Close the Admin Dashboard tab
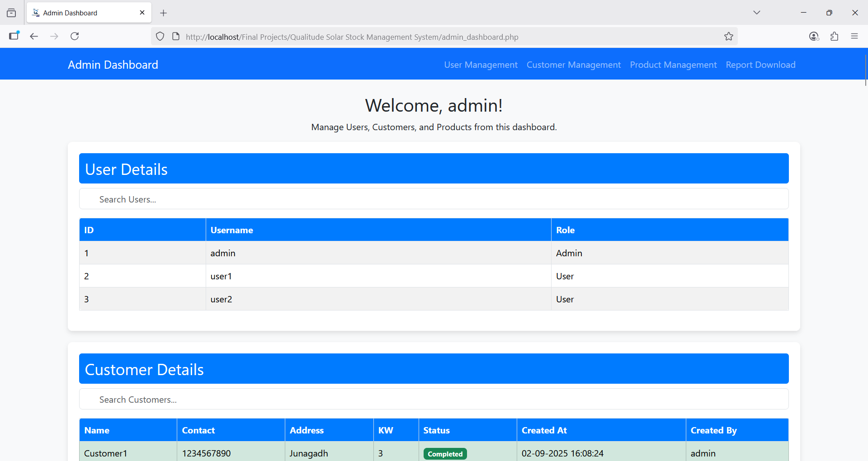Image resolution: width=868 pixels, height=461 pixels. click(x=142, y=13)
